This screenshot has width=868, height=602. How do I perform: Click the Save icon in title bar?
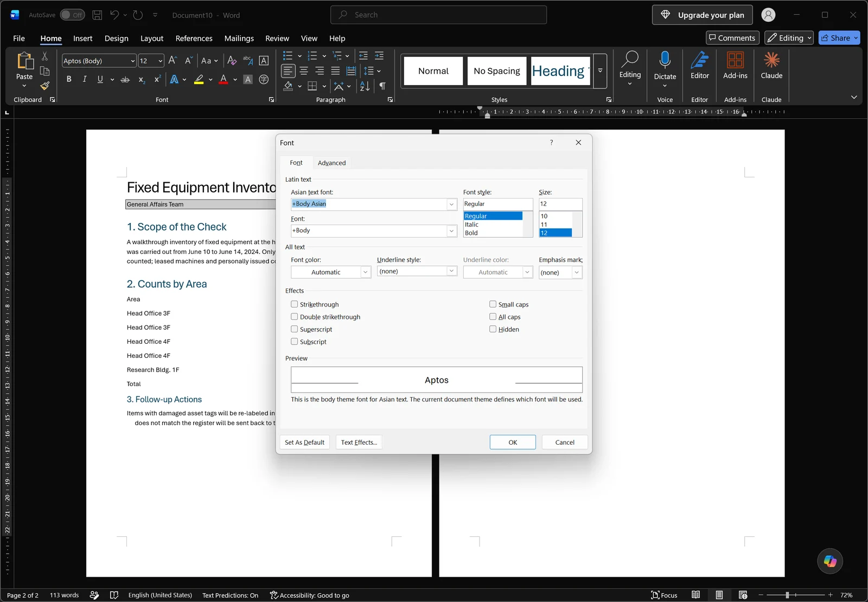tap(97, 15)
